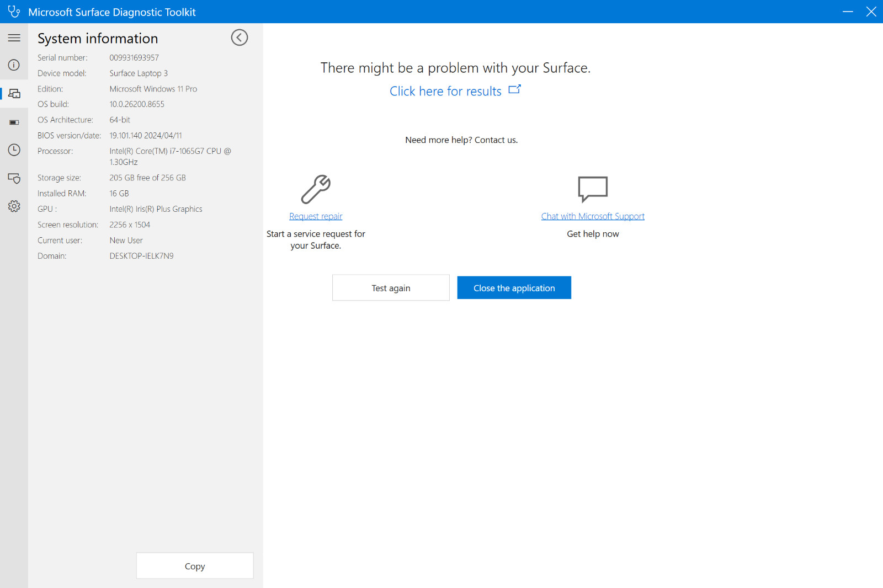883x588 pixels.
Task: Run the Test again button
Action: click(391, 288)
